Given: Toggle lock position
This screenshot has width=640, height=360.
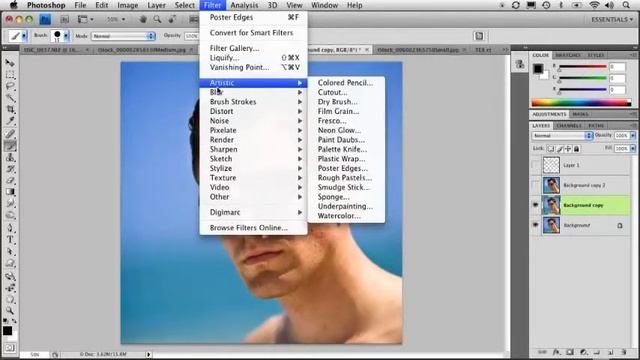Looking at the screenshot, I should (568, 149).
